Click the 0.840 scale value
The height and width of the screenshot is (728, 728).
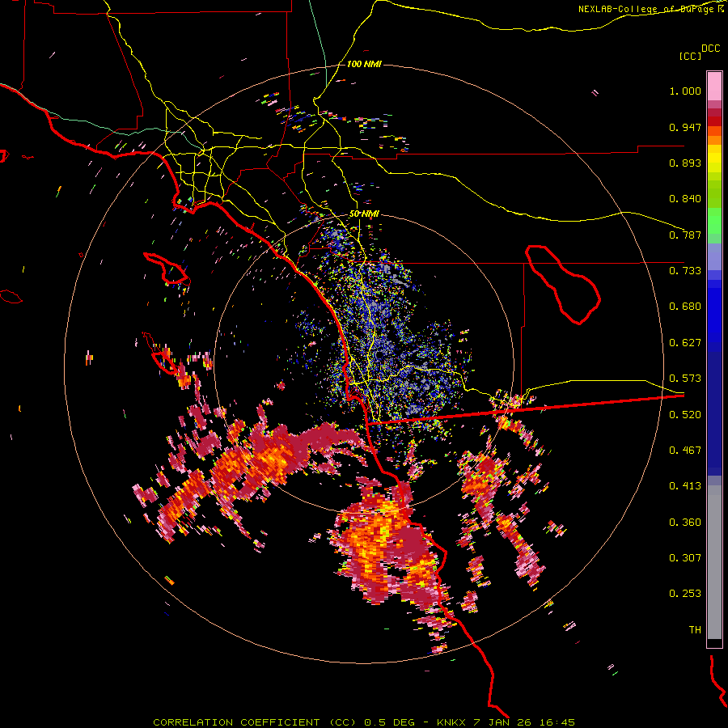click(x=685, y=199)
